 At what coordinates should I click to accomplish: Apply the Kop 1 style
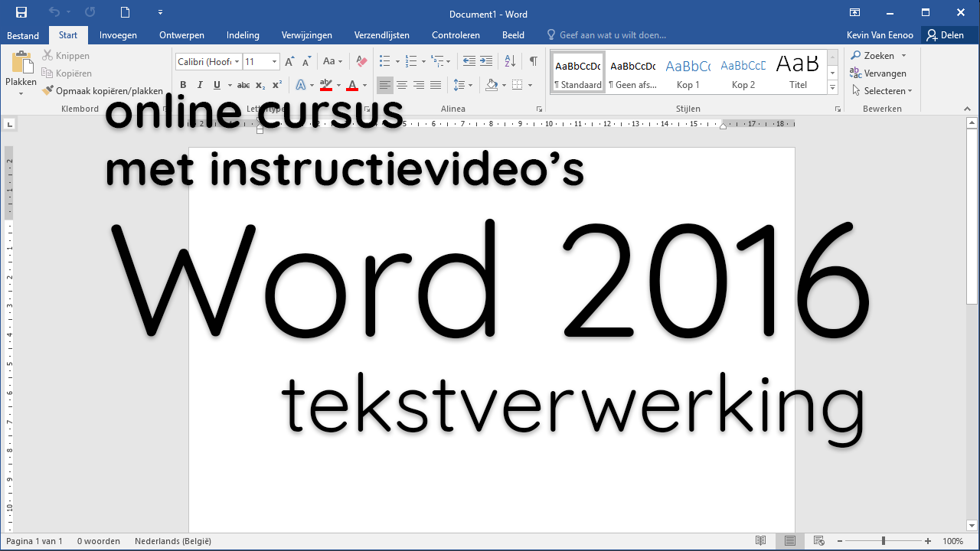tap(688, 73)
